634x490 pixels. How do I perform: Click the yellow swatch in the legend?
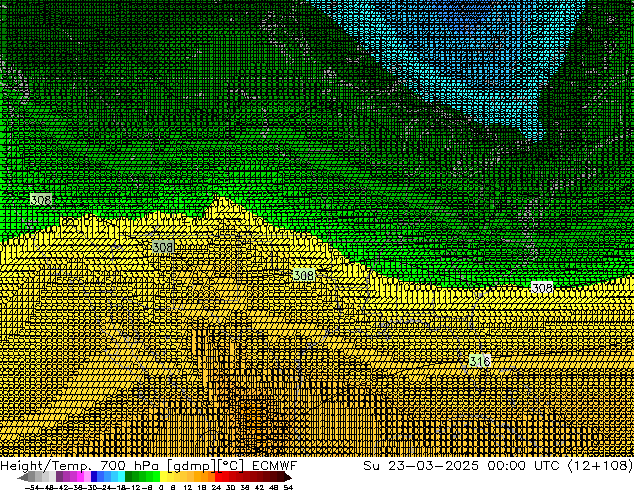pos(163,477)
